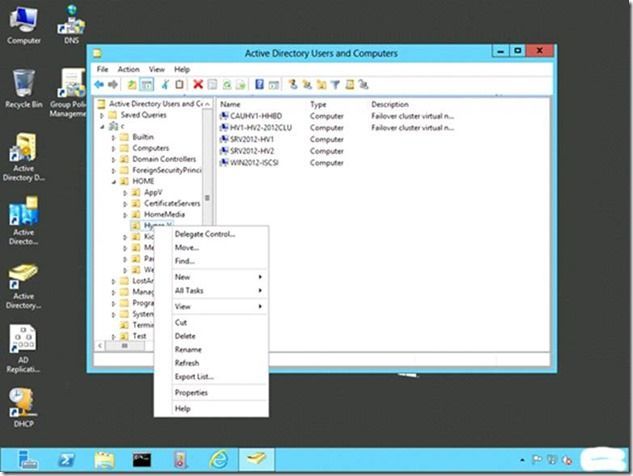The image size is (633, 476).
Task: Expand the Test folder node
Action: click(113, 336)
